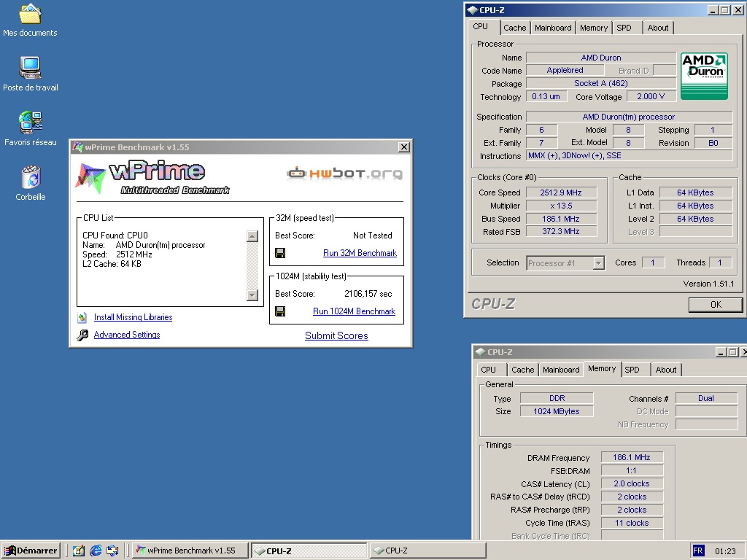747x560 pixels.
Task: Activate wPrime Benchmark v1.55 taskbar button
Action: point(190,551)
